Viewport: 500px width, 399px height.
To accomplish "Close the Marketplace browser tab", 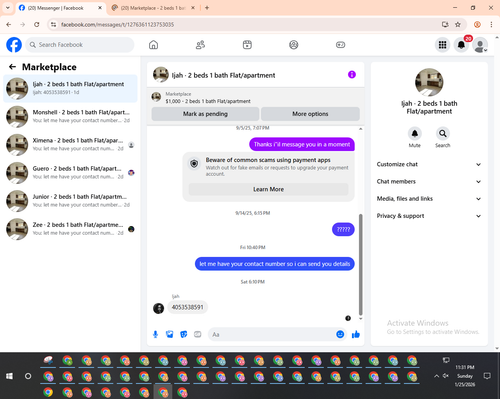I will click(193, 8).
